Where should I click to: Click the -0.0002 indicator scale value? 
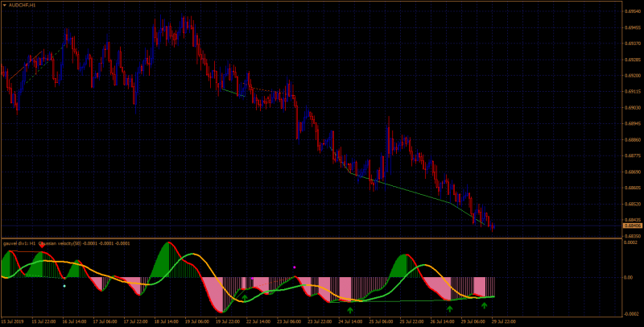(x=630, y=314)
